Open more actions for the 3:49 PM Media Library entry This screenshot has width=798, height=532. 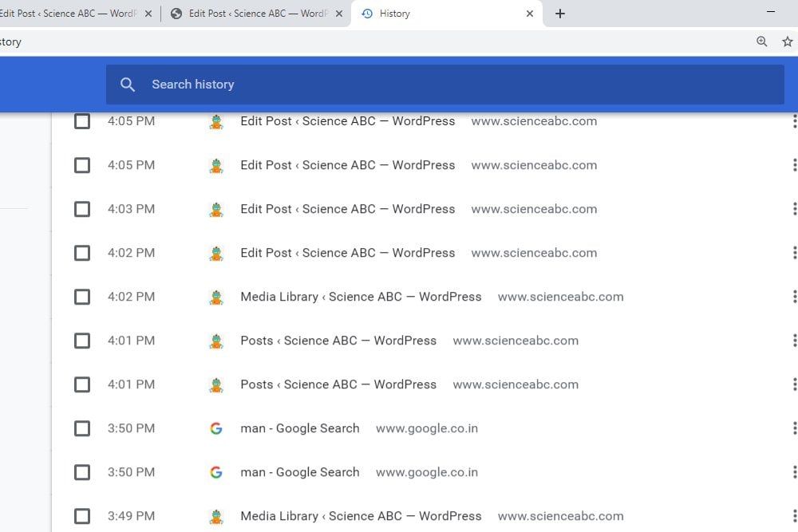(x=794, y=516)
